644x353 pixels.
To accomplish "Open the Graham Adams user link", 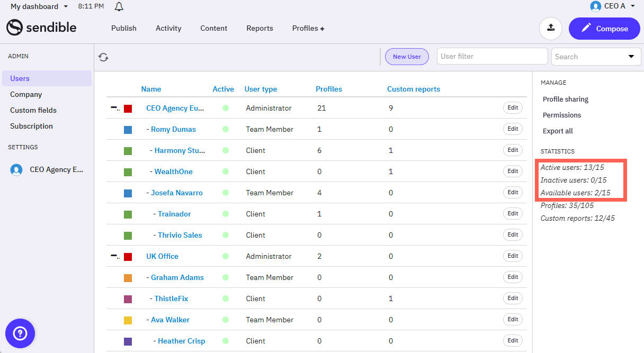I will coord(177,277).
